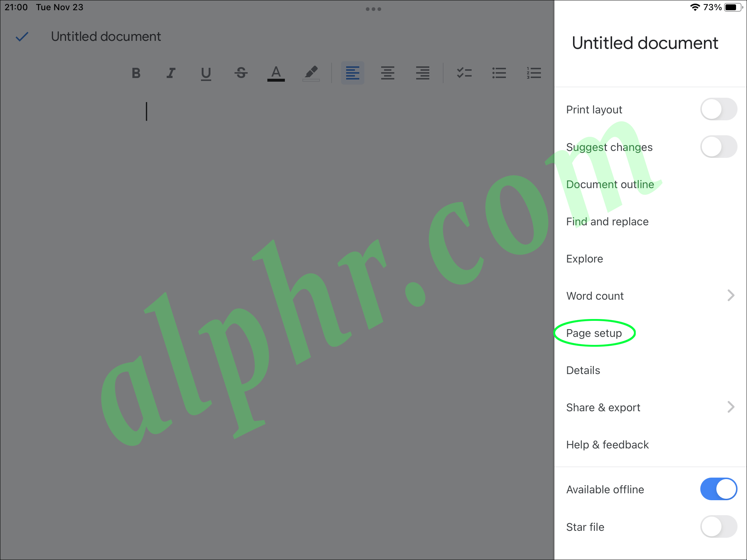This screenshot has height=560, width=747.
Task: Tap the checkmark to finish editing
Action: 22,36
